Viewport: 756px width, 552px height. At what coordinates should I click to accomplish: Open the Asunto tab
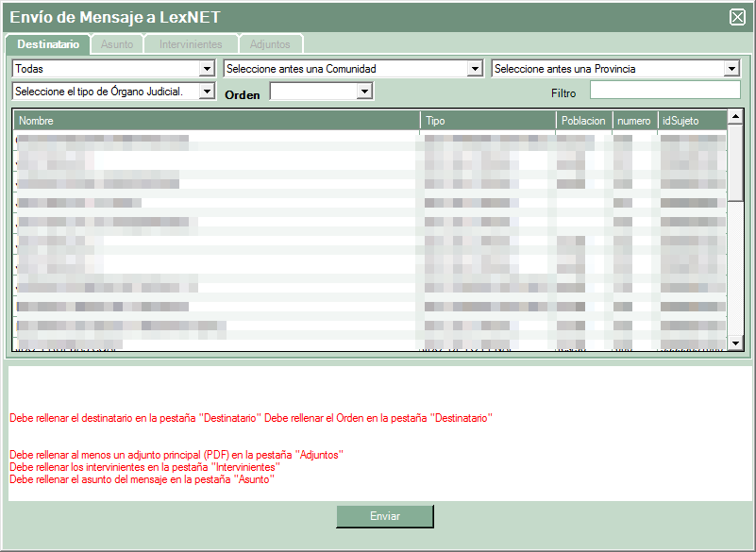coord(117,44)
